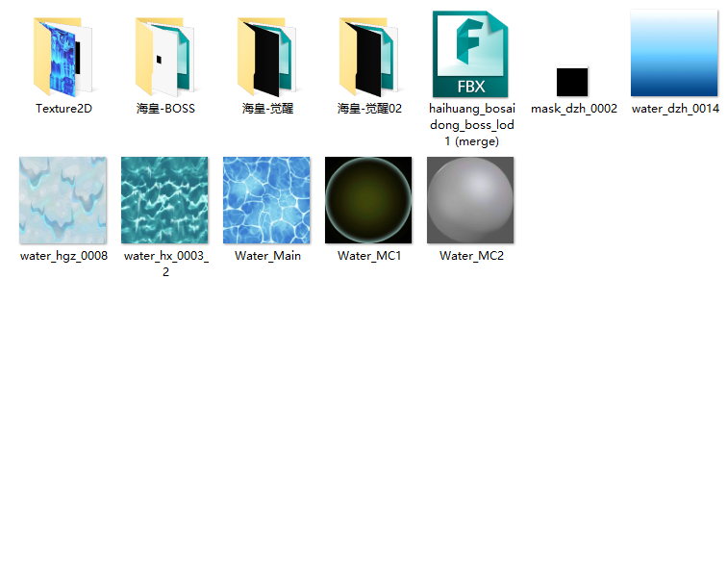This screenshot has height=583, width=728.
Task: Click the water_hgz_0008 file name
Action: (x=64, y=256)
